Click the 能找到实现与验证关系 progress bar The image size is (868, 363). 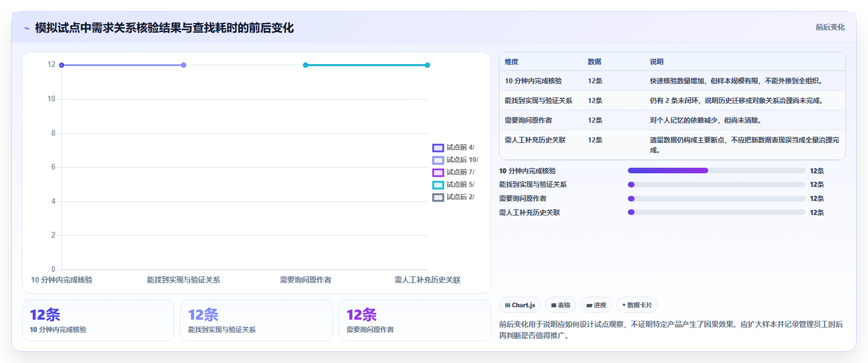tap(717, 185)
